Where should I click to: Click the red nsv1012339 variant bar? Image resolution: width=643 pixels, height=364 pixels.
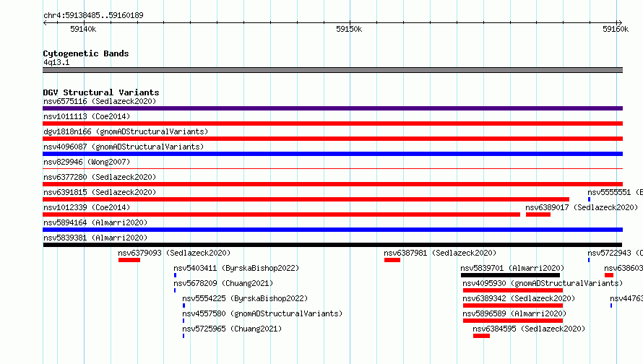[x=281, y=214]
